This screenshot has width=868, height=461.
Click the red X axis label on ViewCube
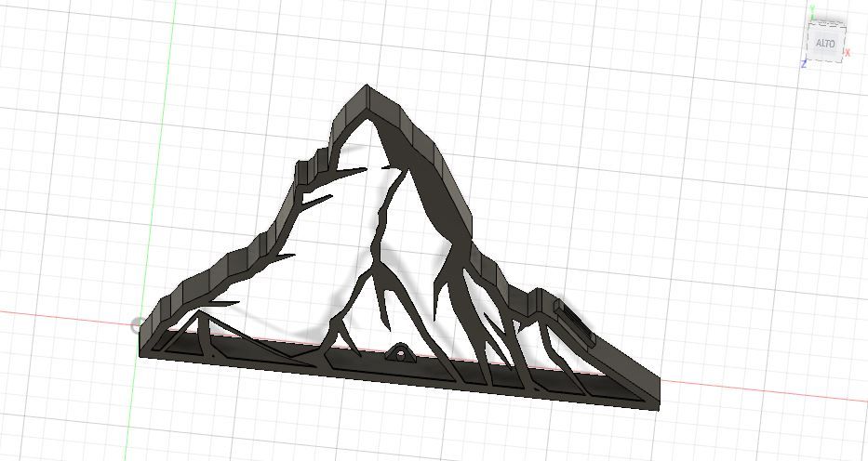[x=848, y=52]
